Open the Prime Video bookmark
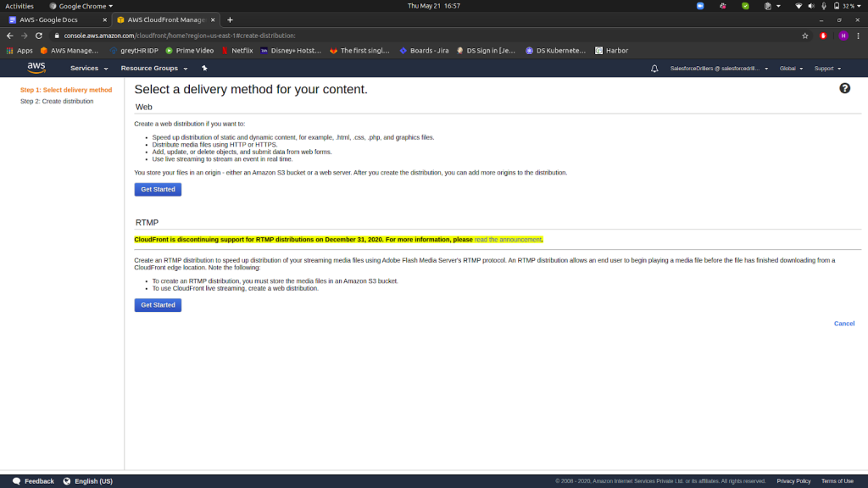868x488 pixels. coord(190,50)
